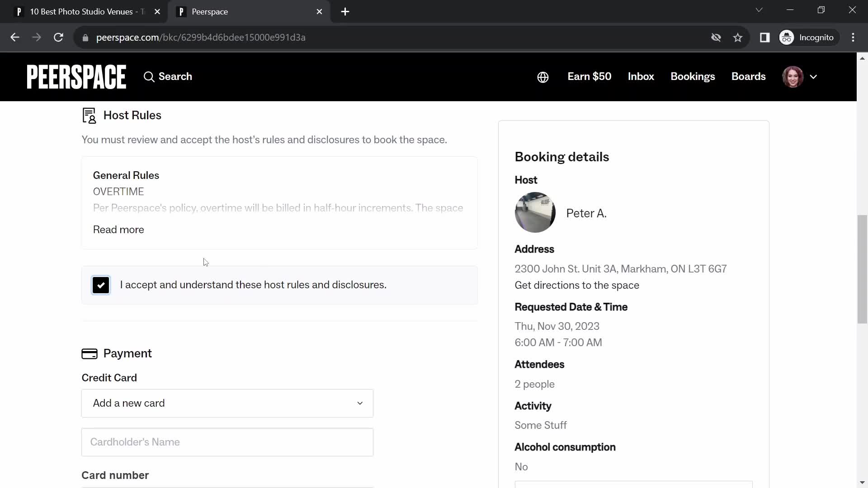Click the host Peter A. profile thumbnail
Viewport: 868px width, 488px height.
[x=535, y=213]
